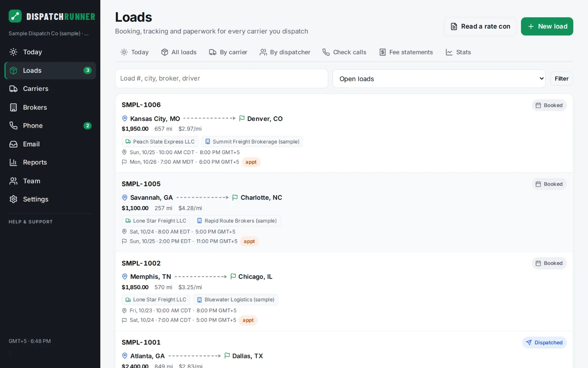Click Summit Freight Brokerage broker chip
Image resolution: width=588 pixels, height=368 pixels.
tap(252, 142)
